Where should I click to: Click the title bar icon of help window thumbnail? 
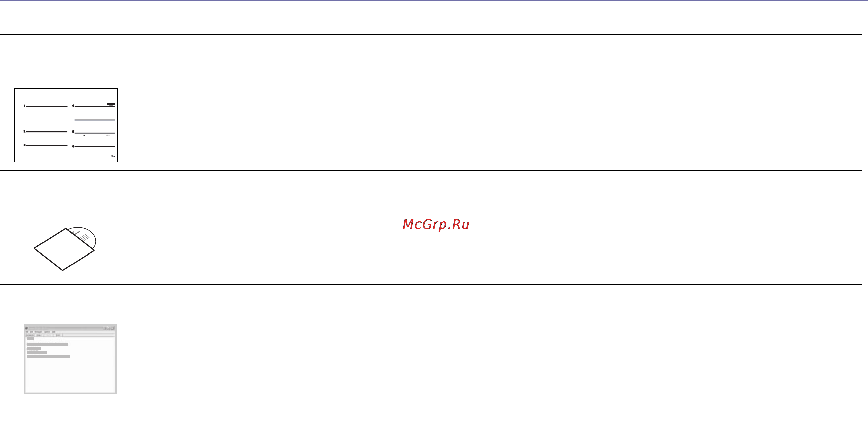pyautogui.click(x=27, y=328)
